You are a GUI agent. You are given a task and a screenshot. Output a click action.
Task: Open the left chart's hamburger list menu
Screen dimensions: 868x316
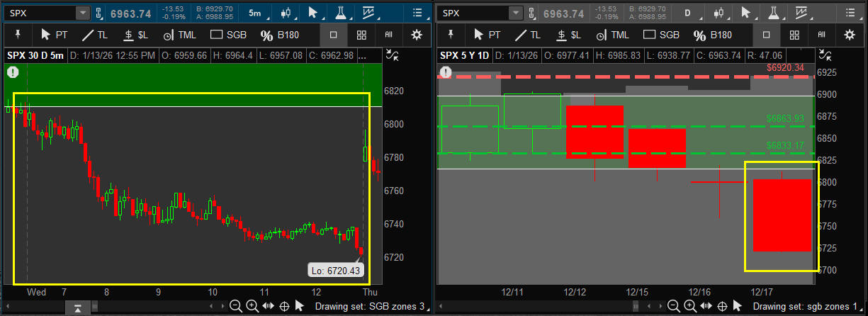[x=417, y=13]
